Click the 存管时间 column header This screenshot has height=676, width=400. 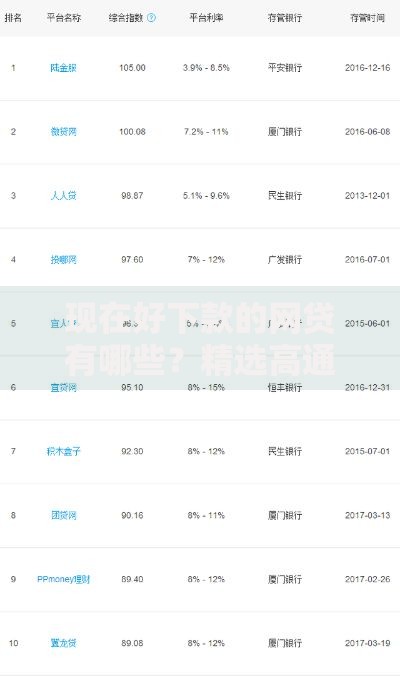367,18
